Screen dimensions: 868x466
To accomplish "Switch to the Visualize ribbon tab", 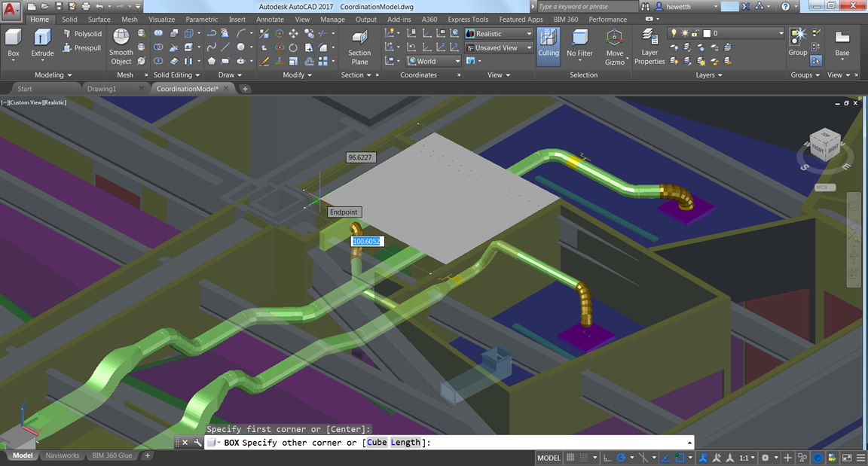I will (x=161, y=19).
